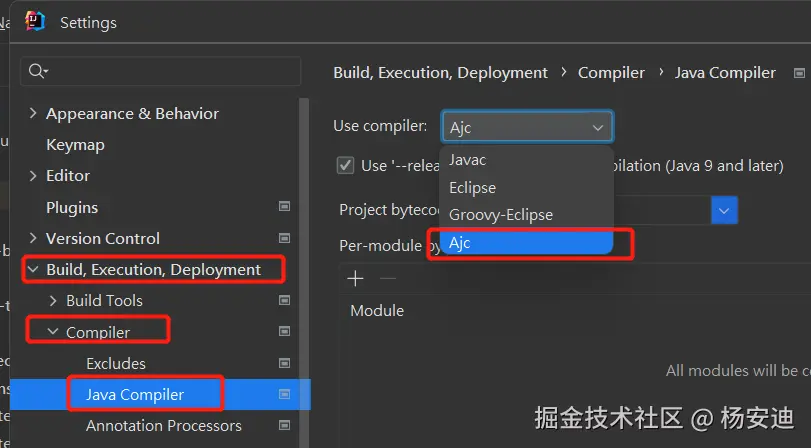Screen dimensions: 811x448
Task: Click the project-level icon beside Java Compiler
Action: 284,395
